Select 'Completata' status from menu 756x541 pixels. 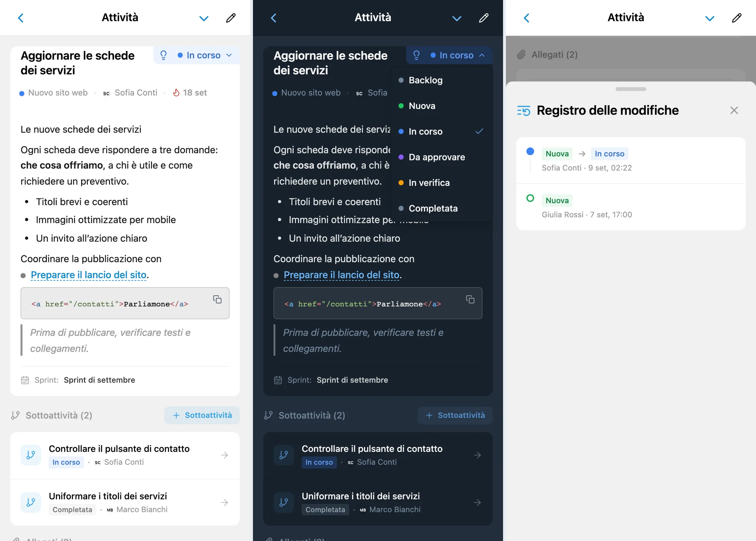pos(442,208)
